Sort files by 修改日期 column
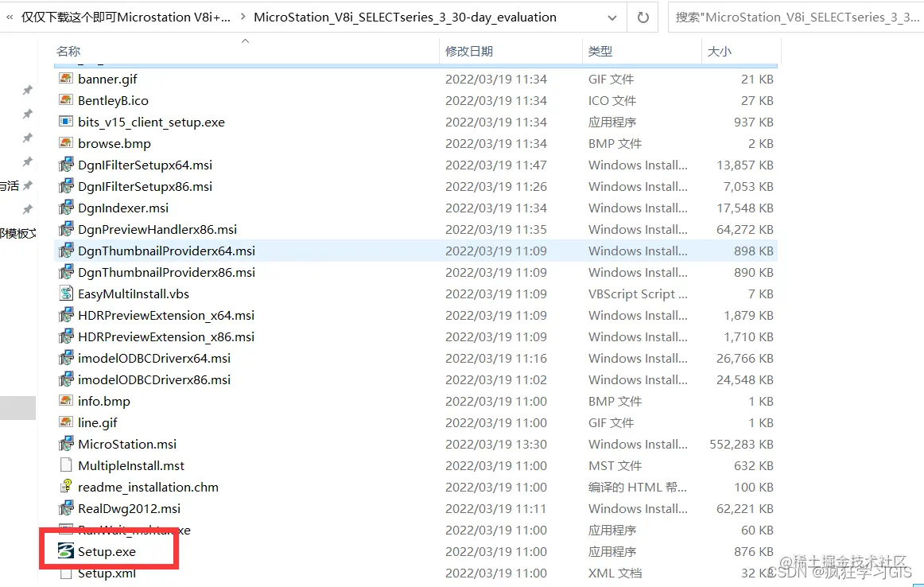The height and width of the screenshot is (587, 924). [x=469, y=51]
